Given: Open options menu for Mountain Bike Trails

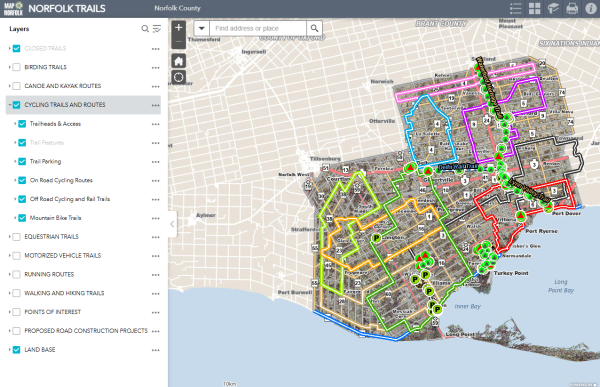Looking at the screenshot, I should pyautogui.click(x=155, y=218).
